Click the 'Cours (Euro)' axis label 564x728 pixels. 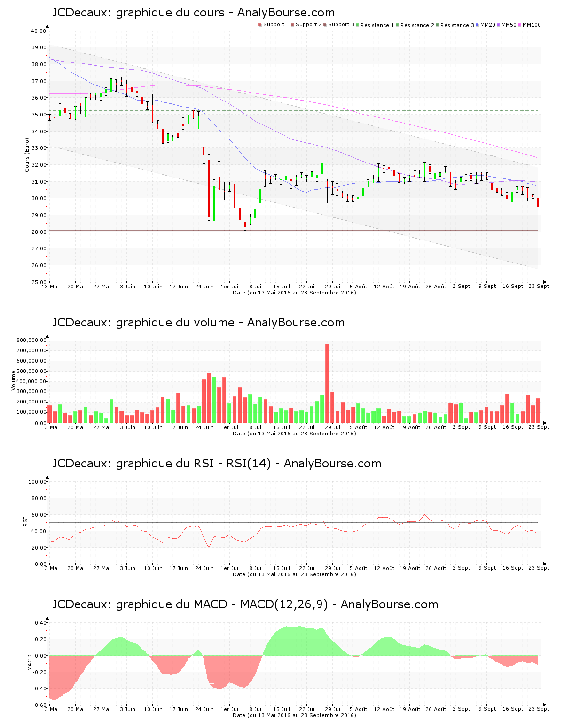coord(27,155)
